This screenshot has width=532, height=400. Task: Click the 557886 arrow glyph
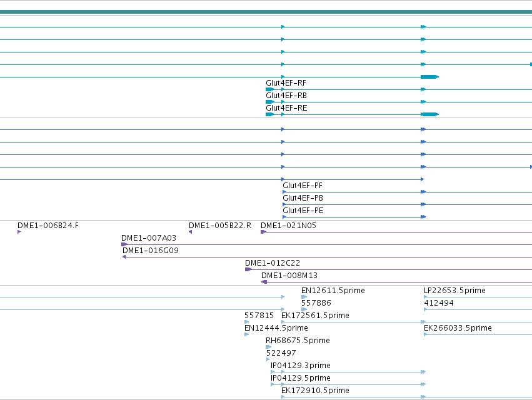(x=304, y=309)
